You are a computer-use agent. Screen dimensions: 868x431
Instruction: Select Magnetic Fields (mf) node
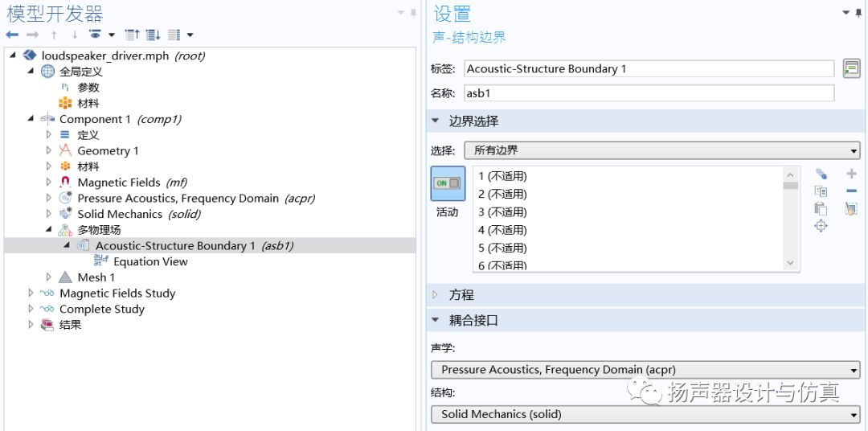pos(133,183)
